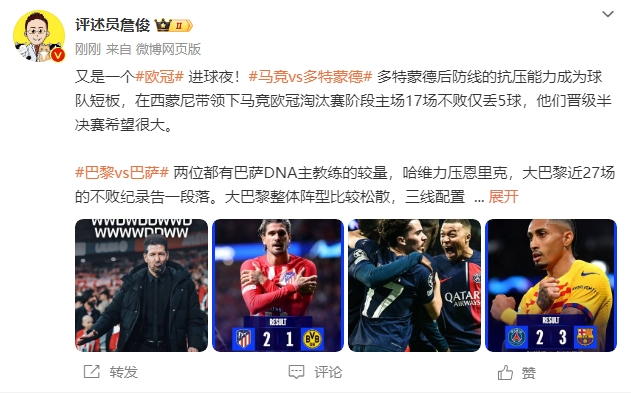The height and width of the screenshot is (393, 631).
Task: Open the #欧冠# hashtag topic
Action: 159,76
